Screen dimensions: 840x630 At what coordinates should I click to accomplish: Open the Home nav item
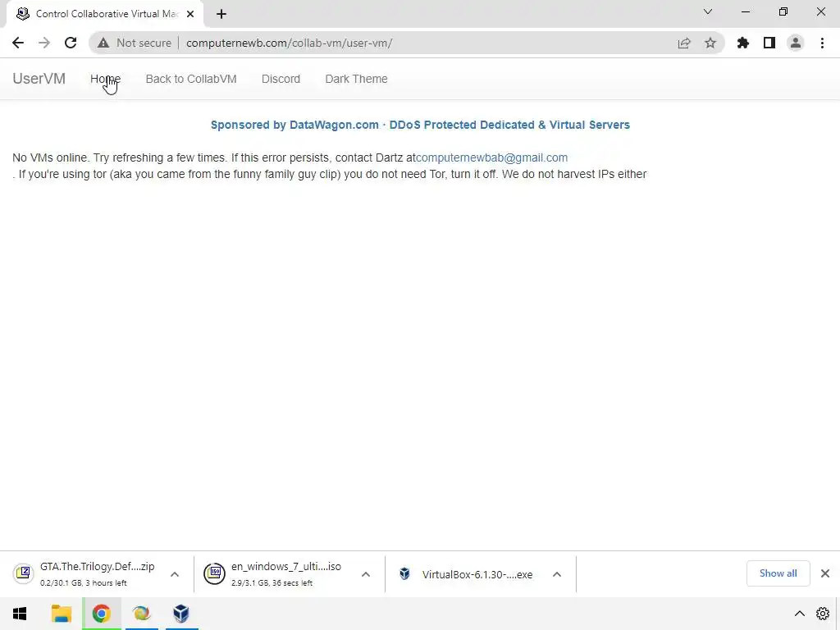(106, 79)
